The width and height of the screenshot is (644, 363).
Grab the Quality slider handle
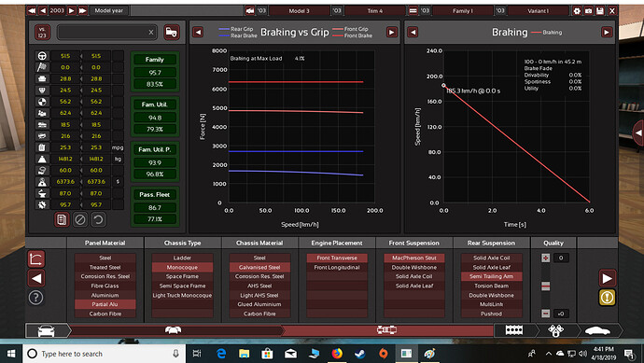(545, 286)
